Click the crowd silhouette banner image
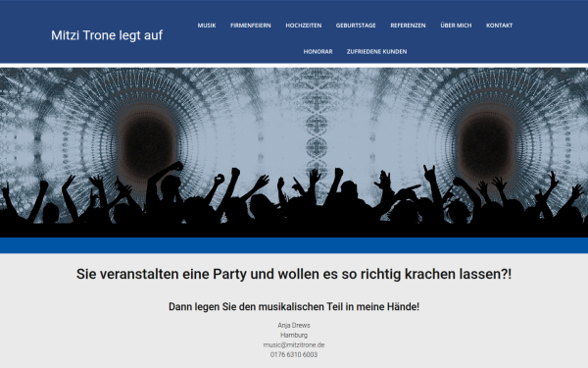Screen dimensions: 588x368 click(294, 152)
